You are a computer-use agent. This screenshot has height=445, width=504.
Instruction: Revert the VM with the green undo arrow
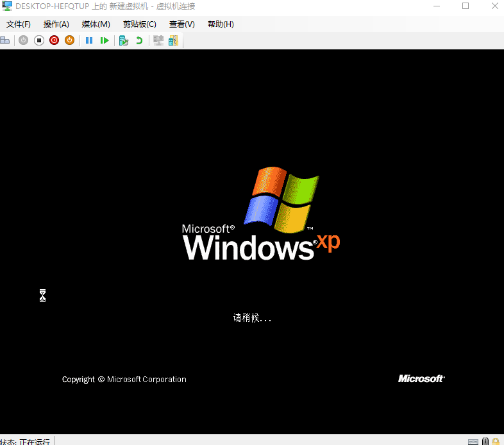pos(139,40)
